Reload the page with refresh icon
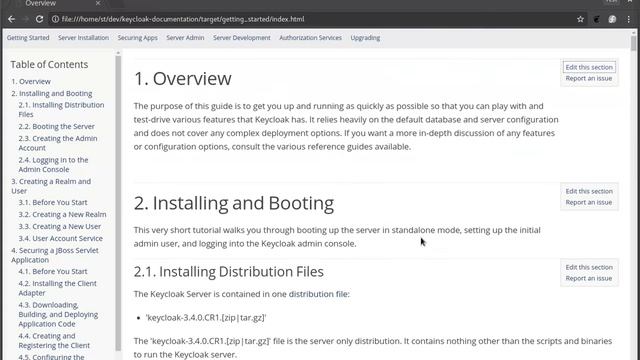 (39, 19)
